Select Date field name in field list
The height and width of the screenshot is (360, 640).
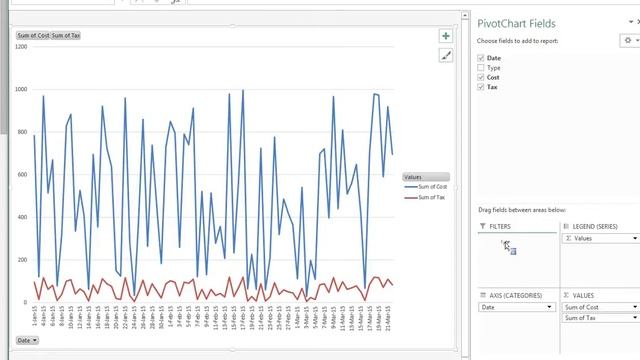[493, 58]
